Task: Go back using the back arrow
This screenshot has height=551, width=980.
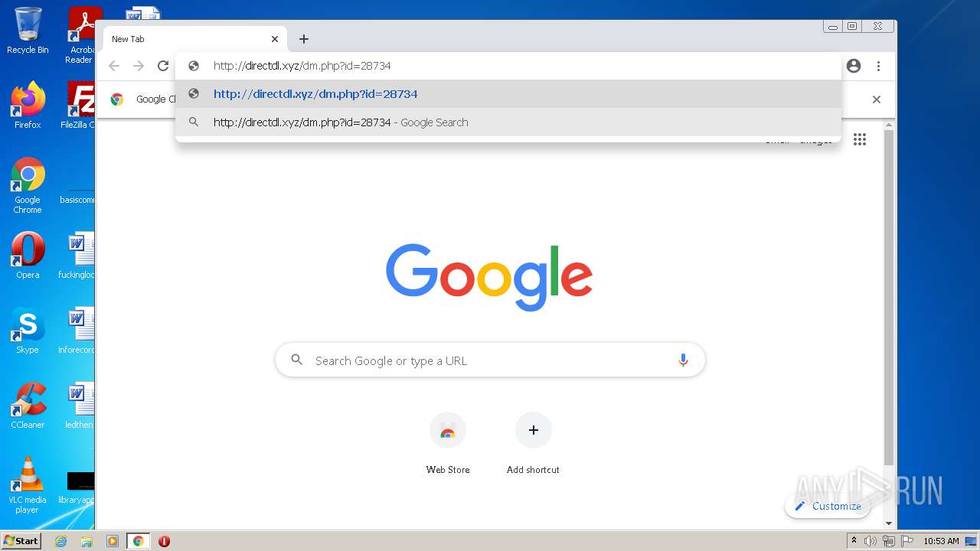Action: click(x=114, y=66)
